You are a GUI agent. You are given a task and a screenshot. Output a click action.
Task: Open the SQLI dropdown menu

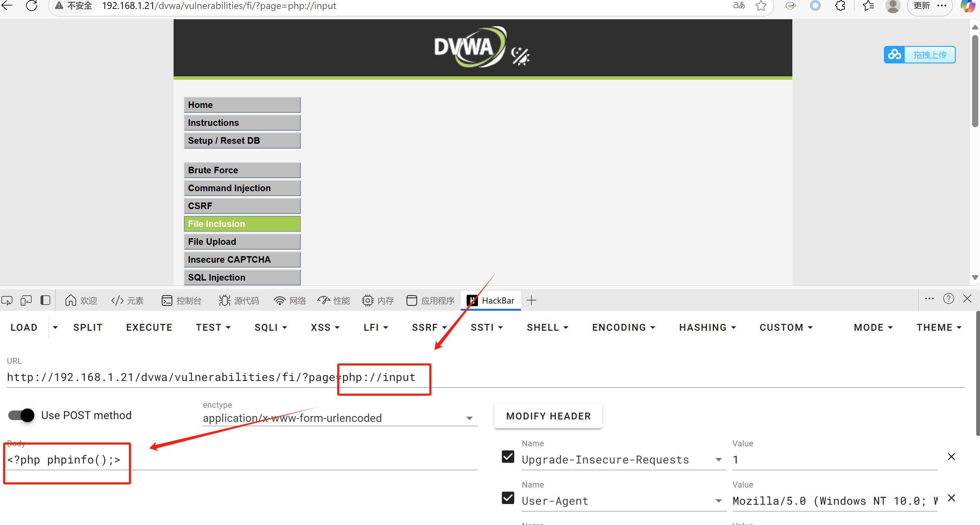point(271,328)
